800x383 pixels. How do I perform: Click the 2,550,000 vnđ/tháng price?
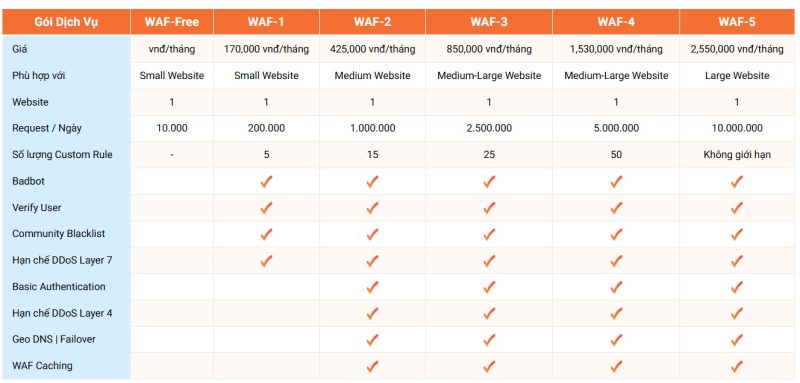click(737, 49)
